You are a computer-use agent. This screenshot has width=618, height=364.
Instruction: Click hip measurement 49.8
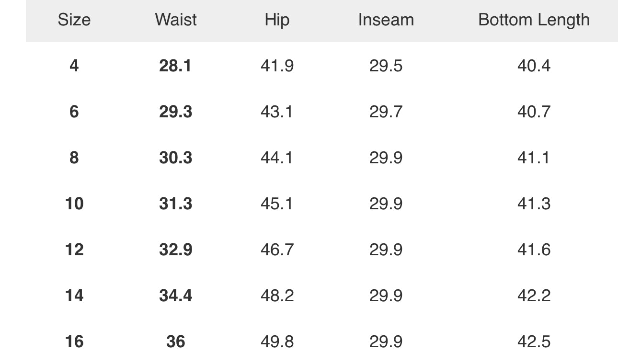click(277, 341)
